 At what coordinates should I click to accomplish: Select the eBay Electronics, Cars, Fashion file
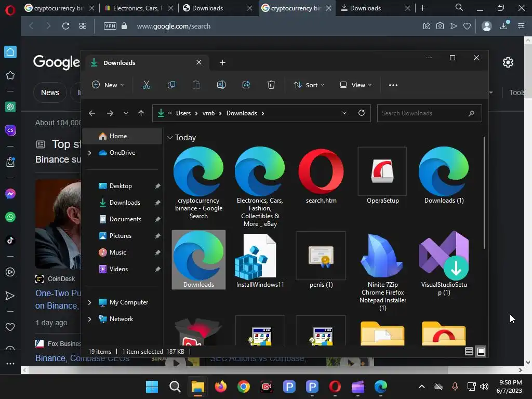[260, 187]
